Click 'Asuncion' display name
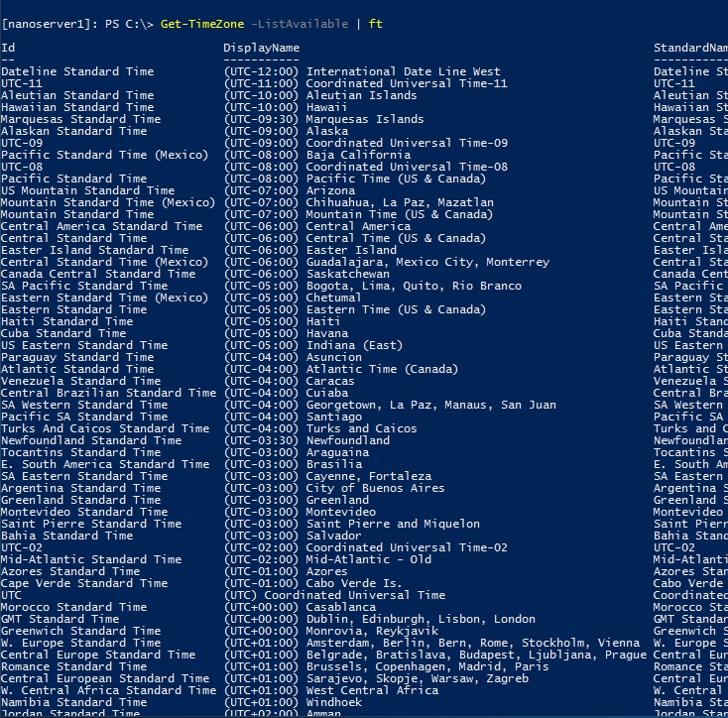The height and width of the screenshot is (718, 728). tap(334, 357)
